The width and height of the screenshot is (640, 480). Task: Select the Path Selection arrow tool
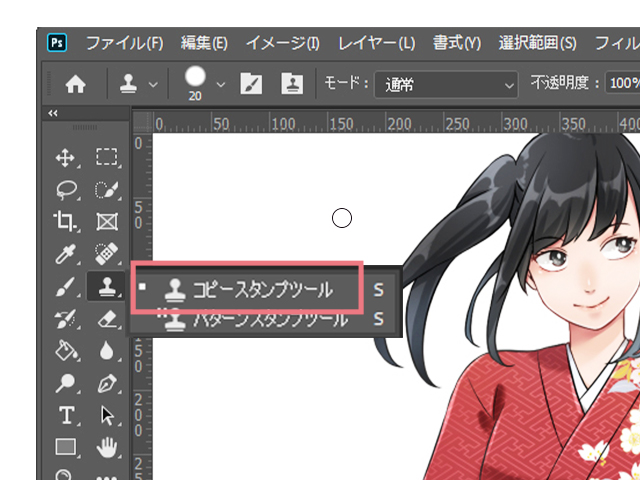[x=107, y=416]
